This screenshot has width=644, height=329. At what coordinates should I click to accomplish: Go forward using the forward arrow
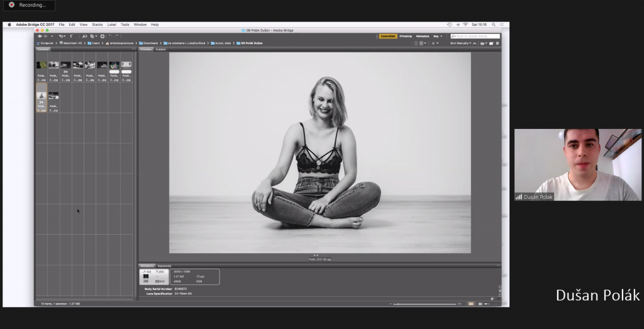tap(45, 36)
